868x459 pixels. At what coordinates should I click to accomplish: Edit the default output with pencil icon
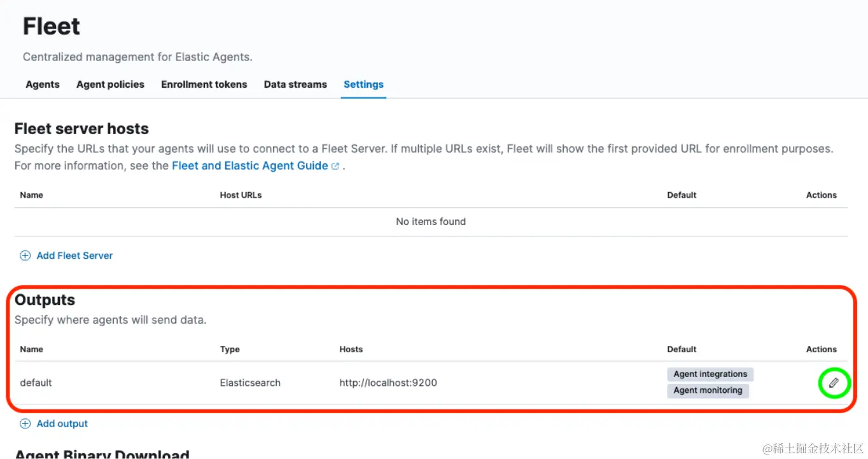834,383
